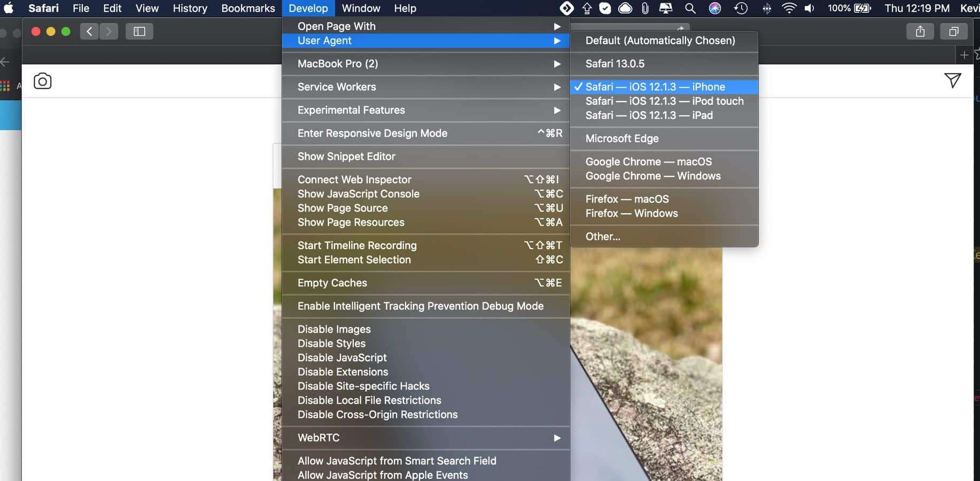Choose Empty Caches
This screenshot has width=980, height=481.
pyautogui.click(x=426, y=283)
